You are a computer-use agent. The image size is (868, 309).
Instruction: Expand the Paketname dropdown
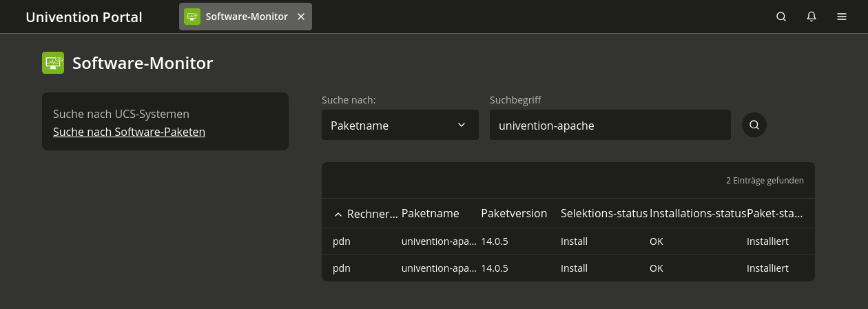coord(400,125)
